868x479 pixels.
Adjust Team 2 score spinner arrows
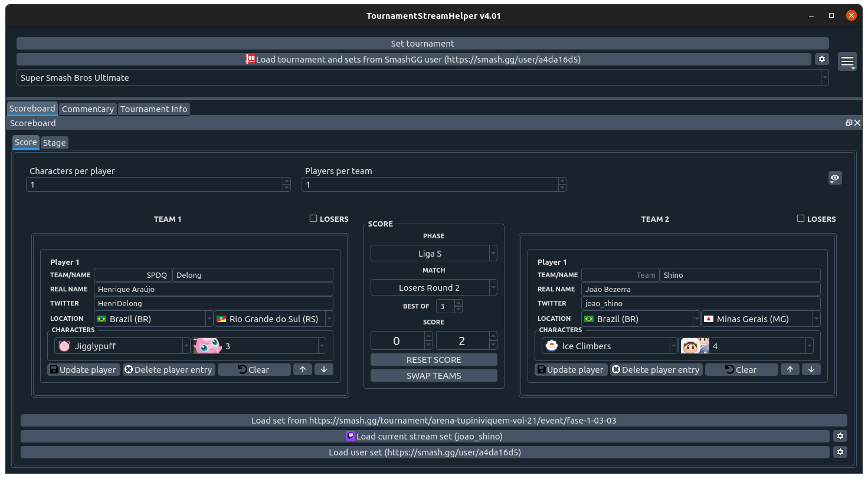[493, 340]
